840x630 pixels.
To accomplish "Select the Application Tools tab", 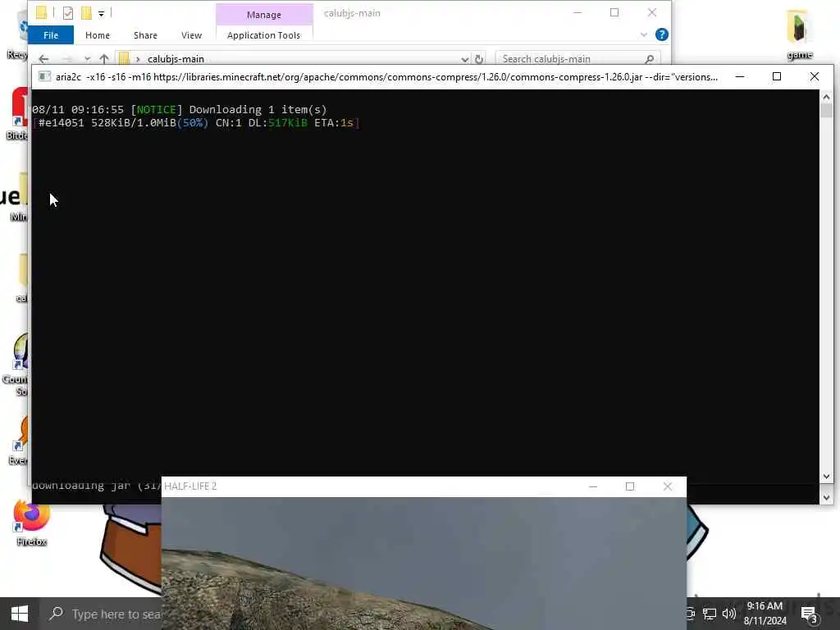I will click(263, 35).
